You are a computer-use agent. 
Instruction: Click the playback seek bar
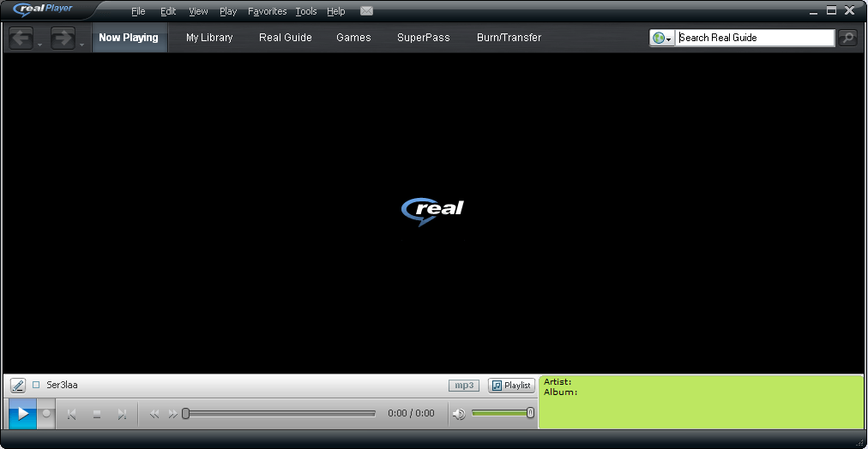point(280,414)
